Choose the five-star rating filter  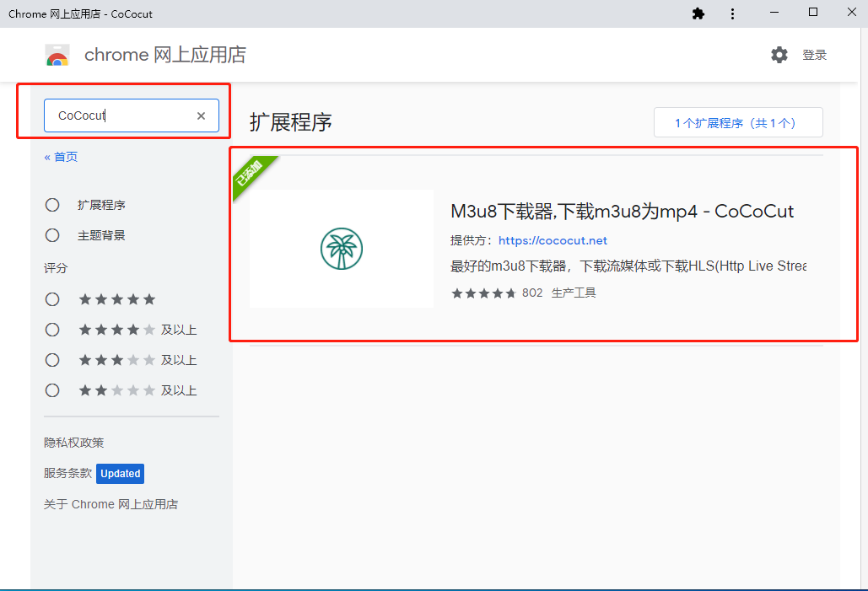[52, 299]
